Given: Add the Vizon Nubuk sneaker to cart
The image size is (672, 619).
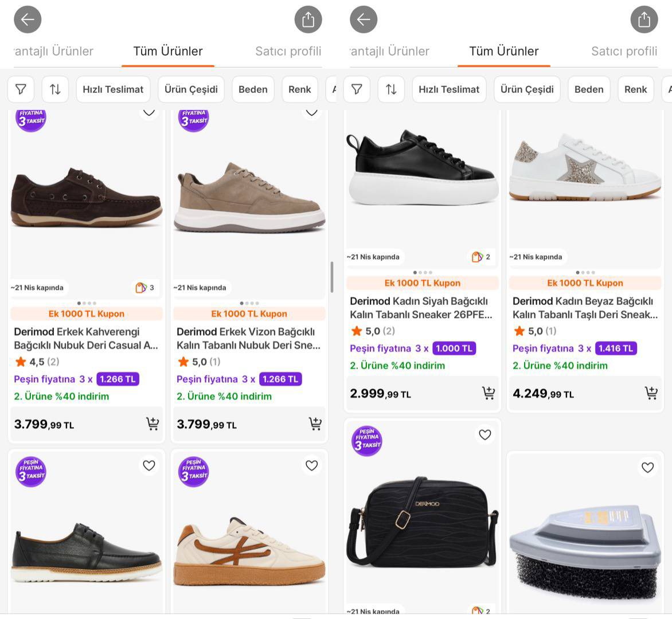Looking at the screenshot, I should pos(315,424).
